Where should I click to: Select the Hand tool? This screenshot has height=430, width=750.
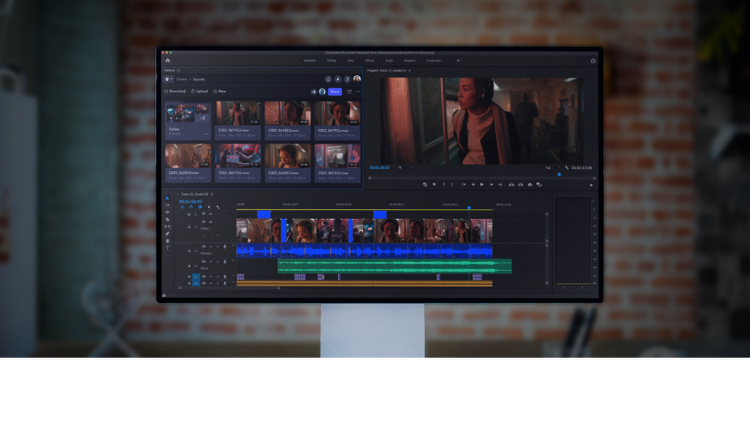[x=167, y=241]
